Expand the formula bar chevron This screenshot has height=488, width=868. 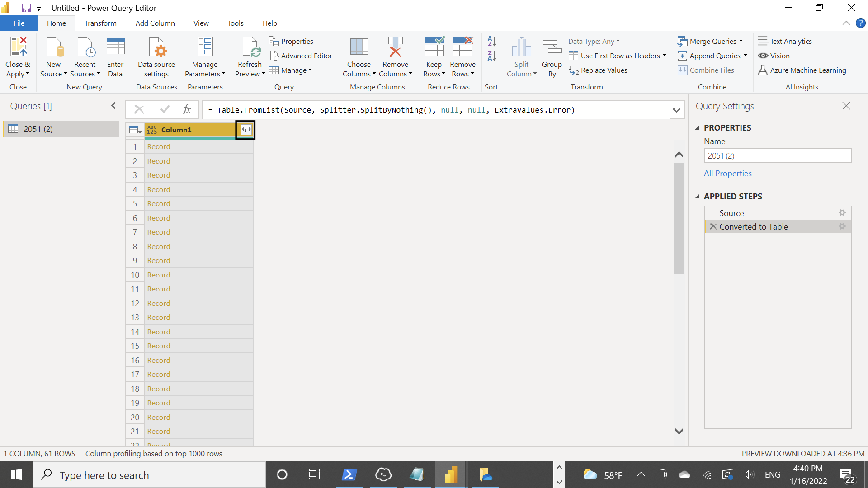tap(676, 110)
